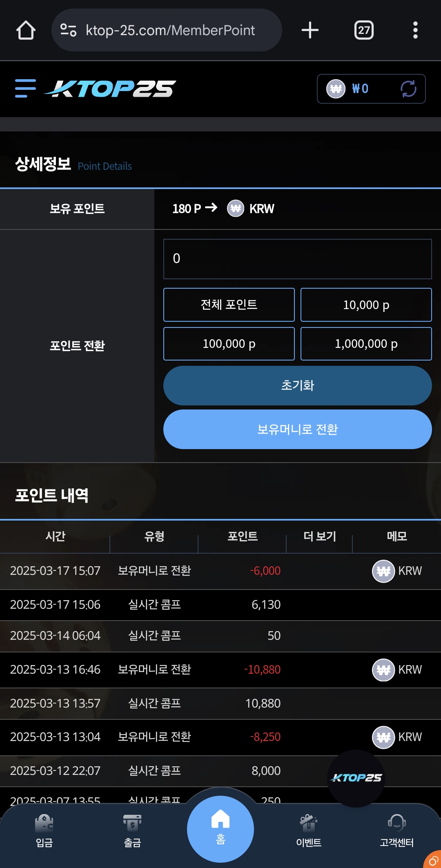Screen dimensions: 441x868
Task: Open the browser tab switcher
Action: point(364,30)
